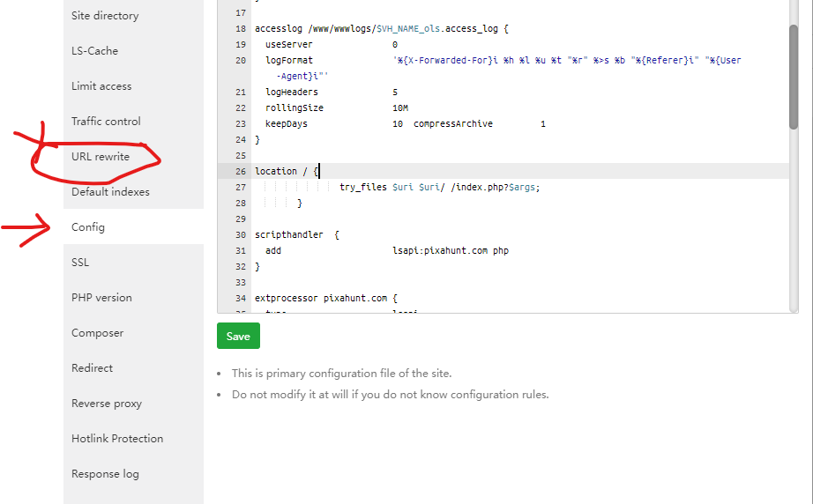Click the config editor's vertical scrollbar thumb
This screenshot has width=813, height=504.
[794, 78]
